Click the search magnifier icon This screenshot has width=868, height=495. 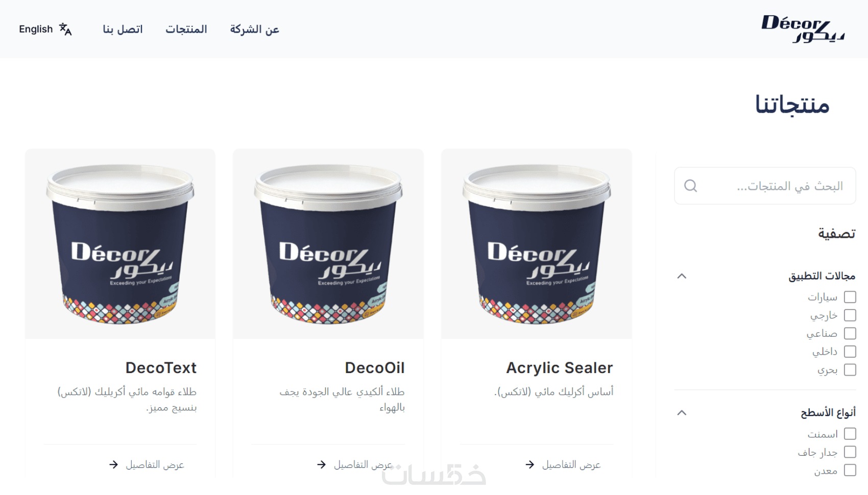(691, 186)
